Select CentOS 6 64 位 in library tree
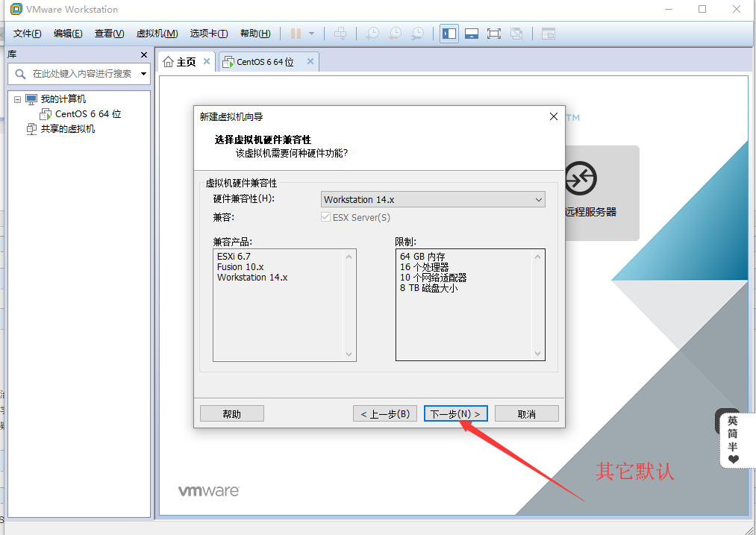This screenshot has width=756, height=535. pos(88,114)
